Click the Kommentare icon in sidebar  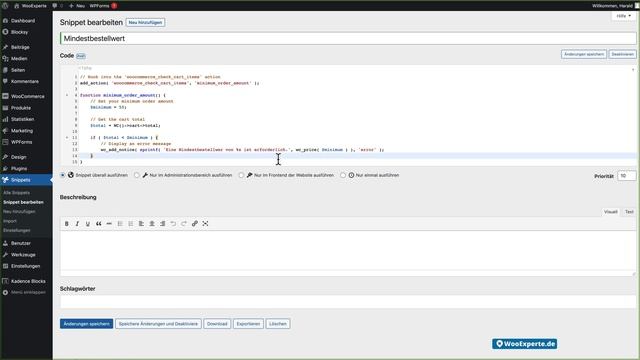(5, 81)
